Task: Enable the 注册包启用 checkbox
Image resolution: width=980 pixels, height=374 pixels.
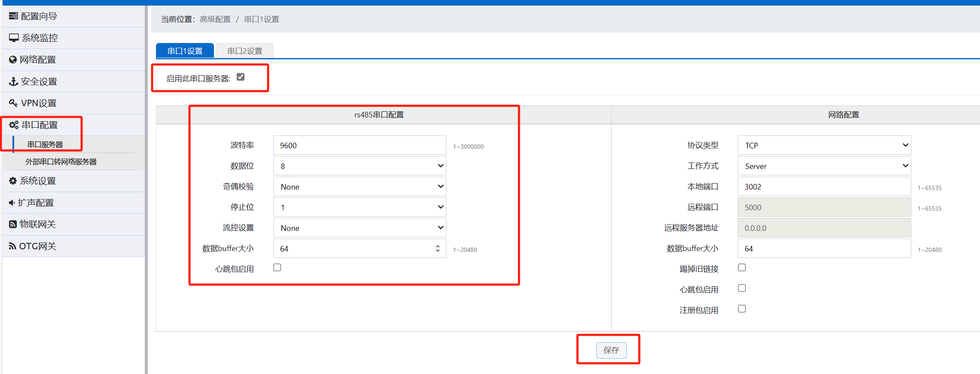Action: click(x=742, y=309)
